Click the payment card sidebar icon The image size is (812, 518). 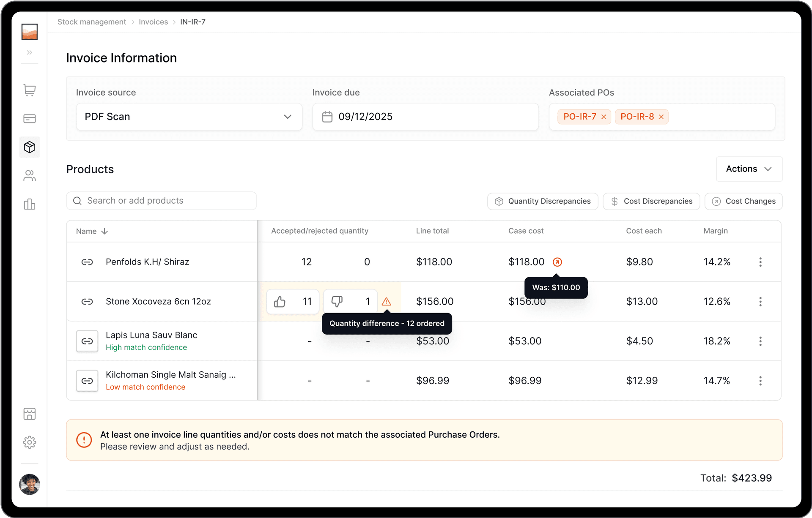click(x=30, y=119)
